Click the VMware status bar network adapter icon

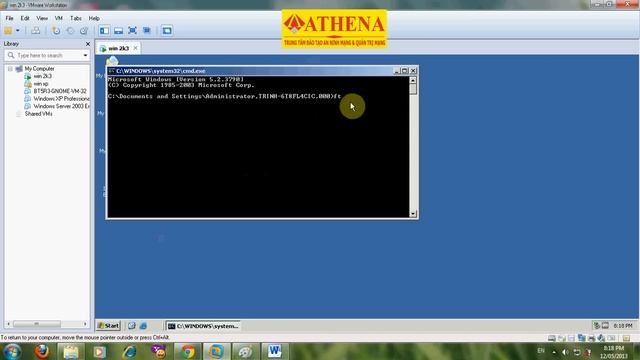click(x=581, y=338)
